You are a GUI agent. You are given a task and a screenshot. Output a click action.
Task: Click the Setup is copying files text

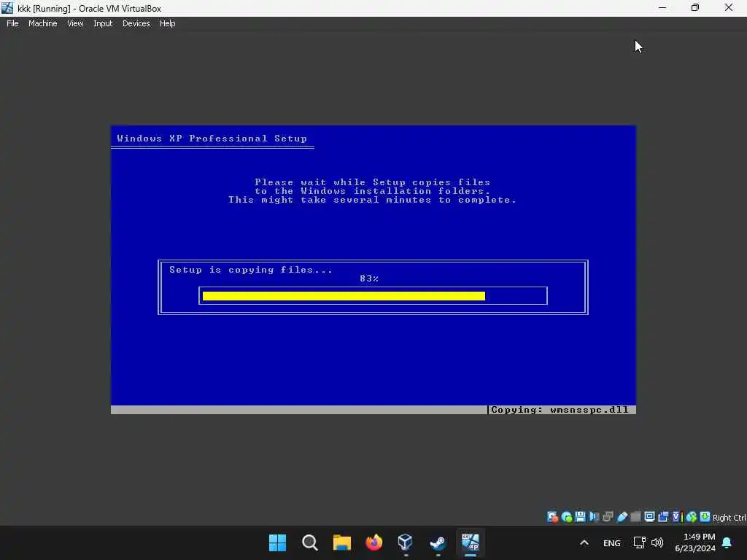click(251, 270)
